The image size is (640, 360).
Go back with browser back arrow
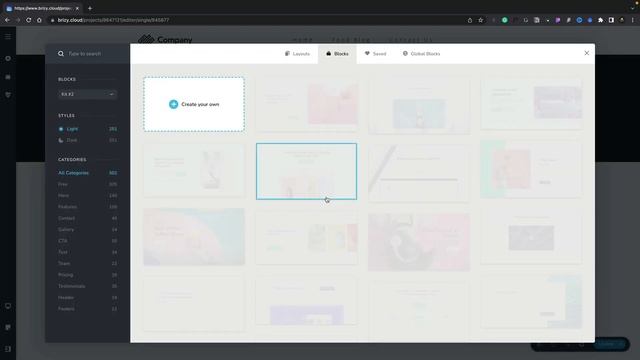(x=7, y=20)
